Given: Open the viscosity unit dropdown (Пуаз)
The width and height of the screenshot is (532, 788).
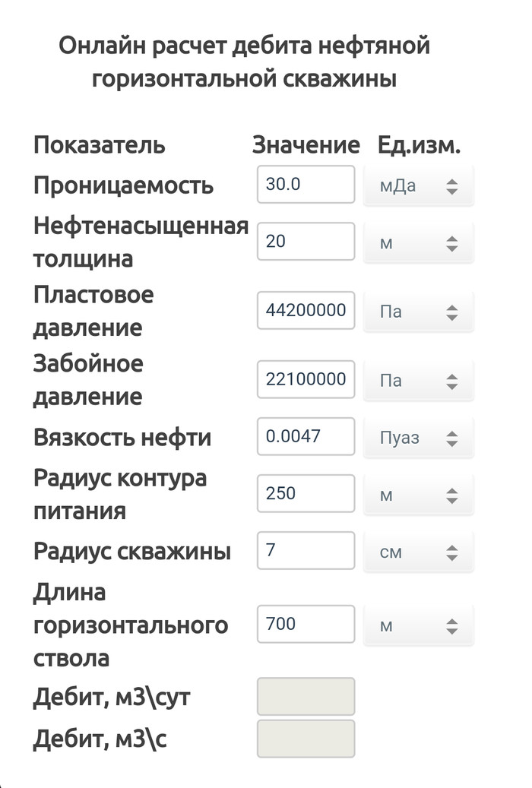Looking at the screenshot, I should click(419, 438).
